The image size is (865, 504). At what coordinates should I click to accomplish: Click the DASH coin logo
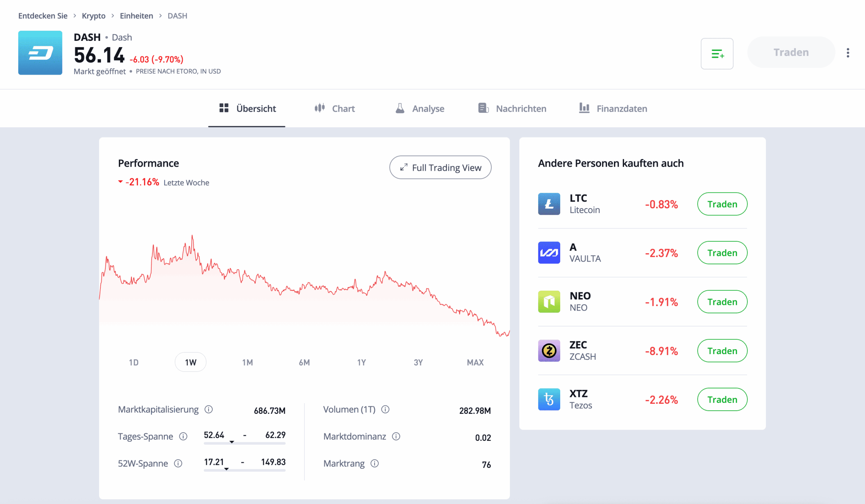pyautogui.click(x=40, y=53)
